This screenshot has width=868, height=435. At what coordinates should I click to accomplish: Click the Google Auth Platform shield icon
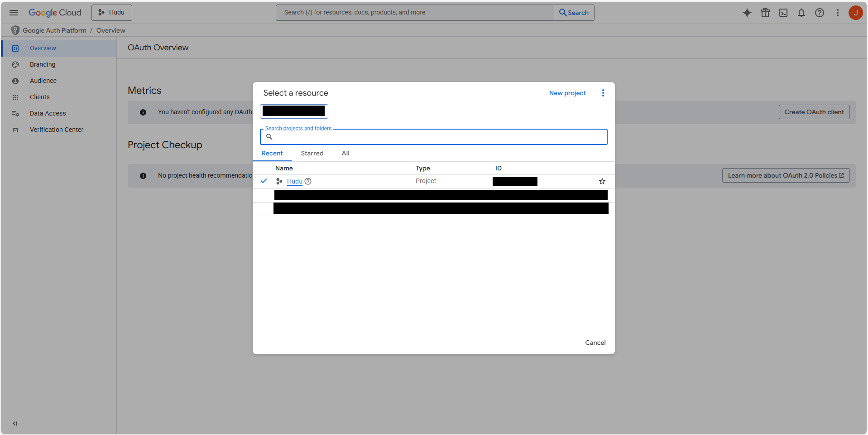click(15, 30)
